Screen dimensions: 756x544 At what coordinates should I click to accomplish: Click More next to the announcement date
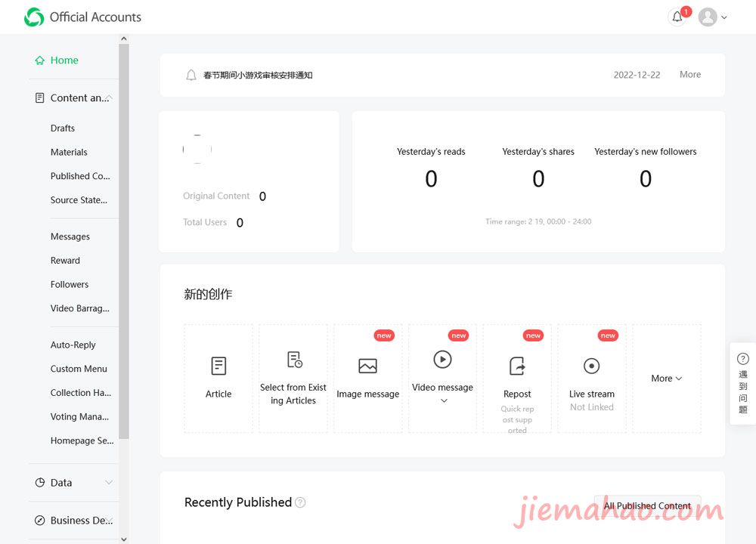pyautogui.click(x=690, y=75)
